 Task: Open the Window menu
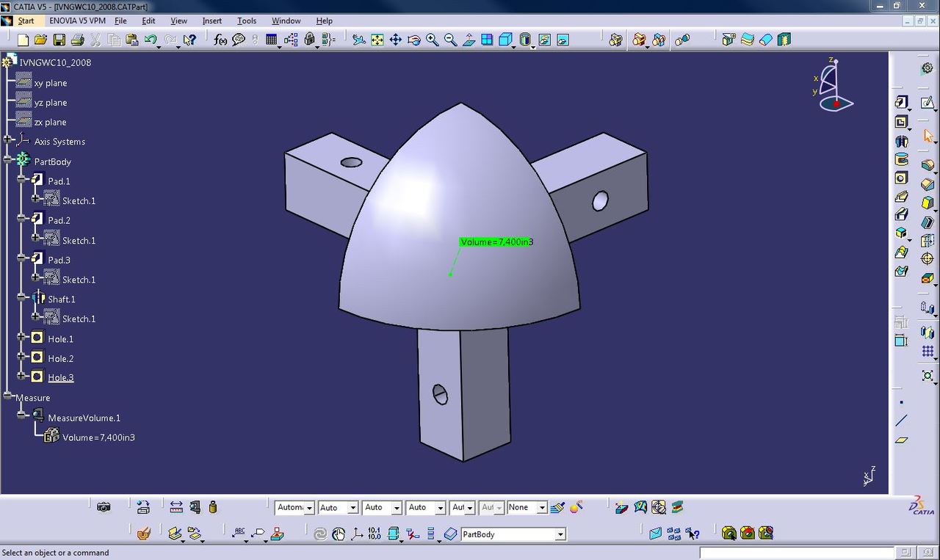tap(286, 21)
